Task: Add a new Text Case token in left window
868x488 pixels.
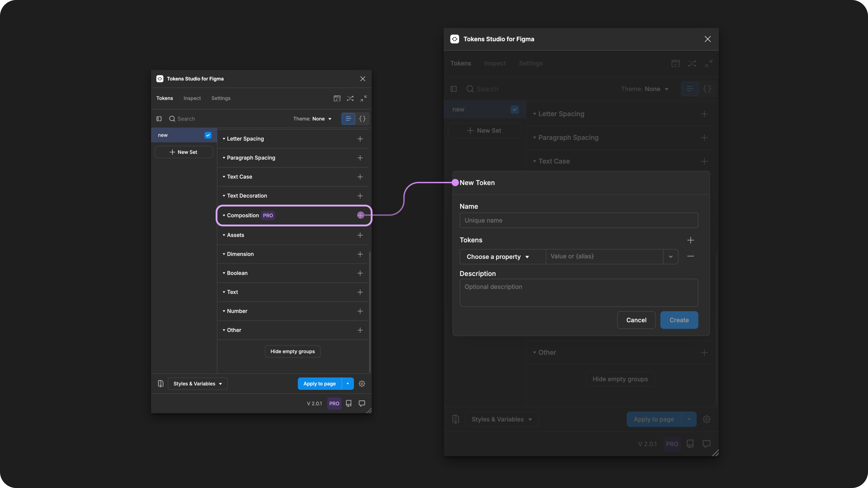Action: click(360, 177)
